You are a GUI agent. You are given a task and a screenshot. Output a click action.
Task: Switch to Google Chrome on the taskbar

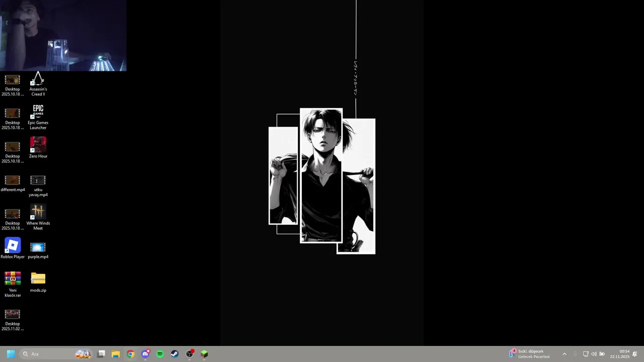[x=130, y=354]
